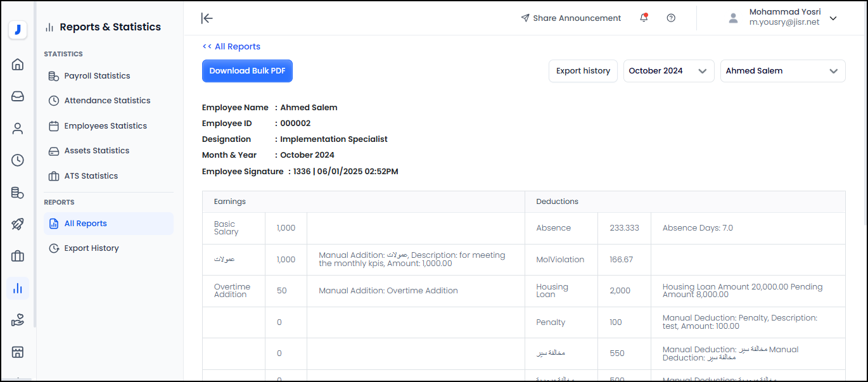Open the rocket icon in left rail
Viewport: 868px width, 382px height.
pos(18,224)
